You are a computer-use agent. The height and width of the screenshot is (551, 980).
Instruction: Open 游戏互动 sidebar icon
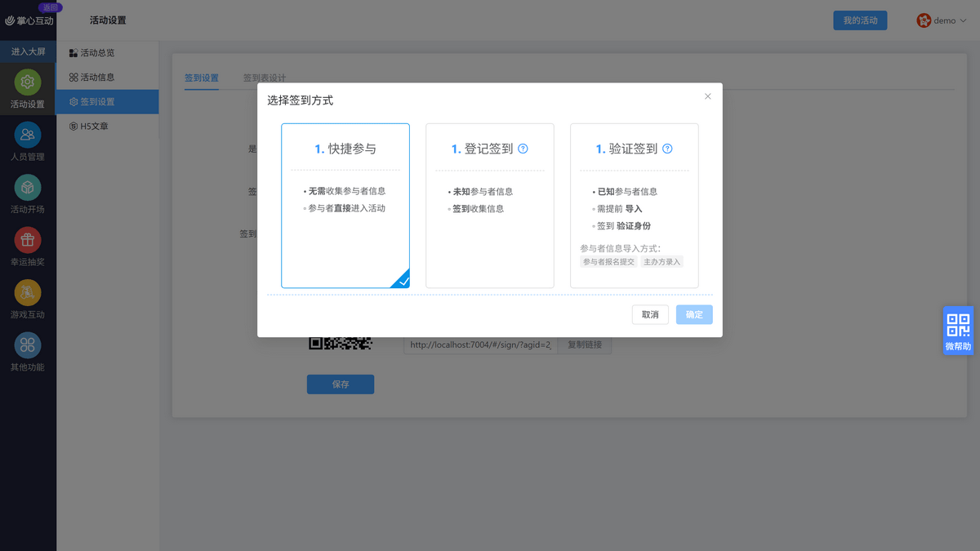click(x=28, y=292)
